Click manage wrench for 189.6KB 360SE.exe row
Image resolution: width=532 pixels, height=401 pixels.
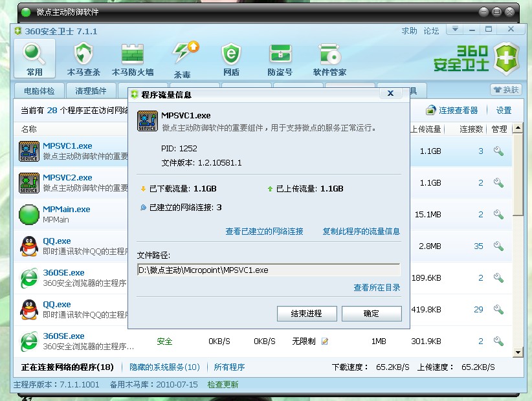498,278
